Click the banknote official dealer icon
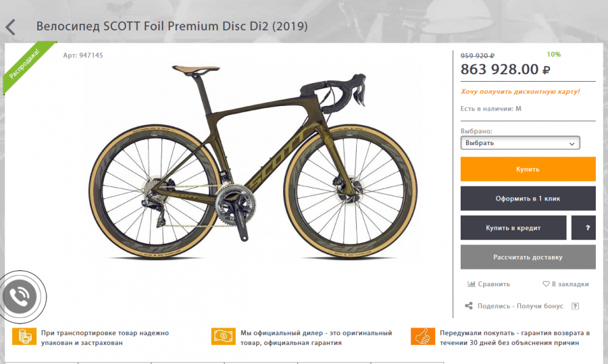The height and width of the screenshot is (364, 608). click(224, 336)
